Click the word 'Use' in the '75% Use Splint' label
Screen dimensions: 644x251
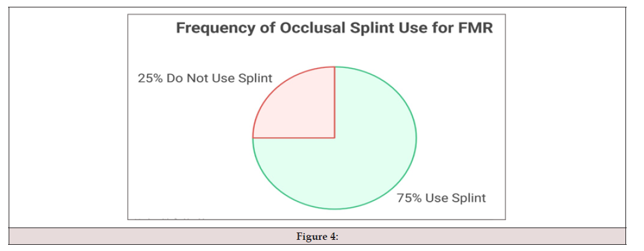[437, 198]
